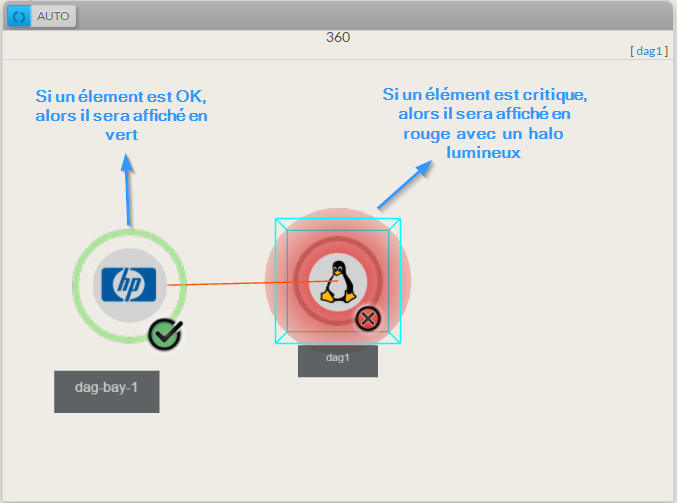
Task: Click the 360 countdown number
Action: (338, 37)
